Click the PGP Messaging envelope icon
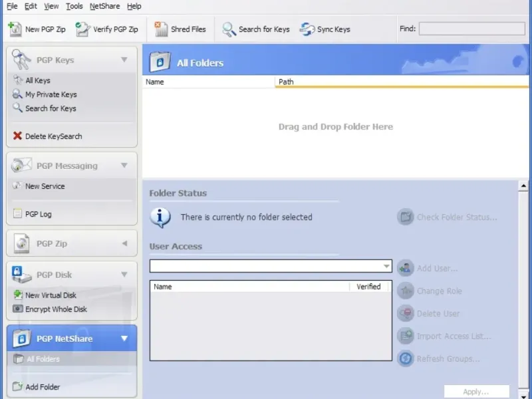Viewport: 532px width, 399px height. point(21,165)
